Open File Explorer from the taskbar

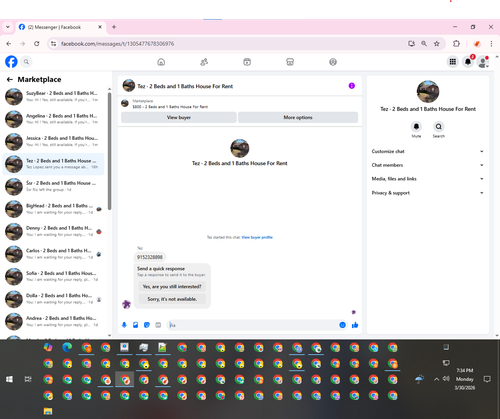[48, 411]
